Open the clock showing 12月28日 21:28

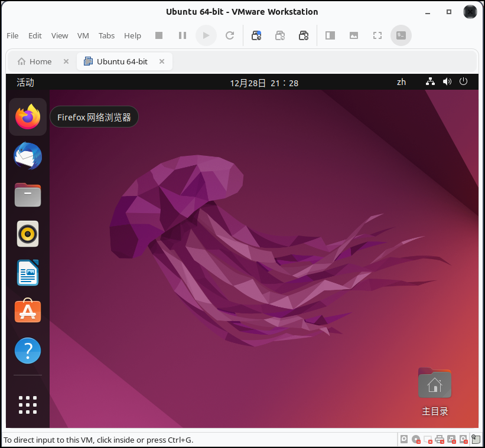[x=264, y=83]
